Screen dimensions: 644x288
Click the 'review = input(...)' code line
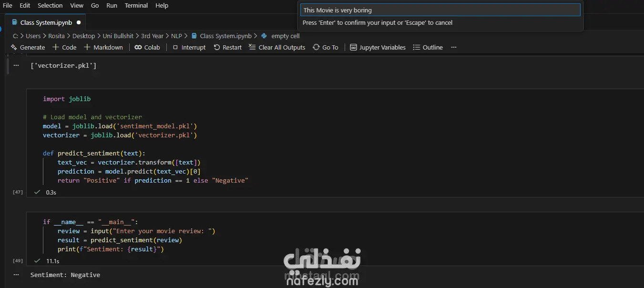pos(136,231)
